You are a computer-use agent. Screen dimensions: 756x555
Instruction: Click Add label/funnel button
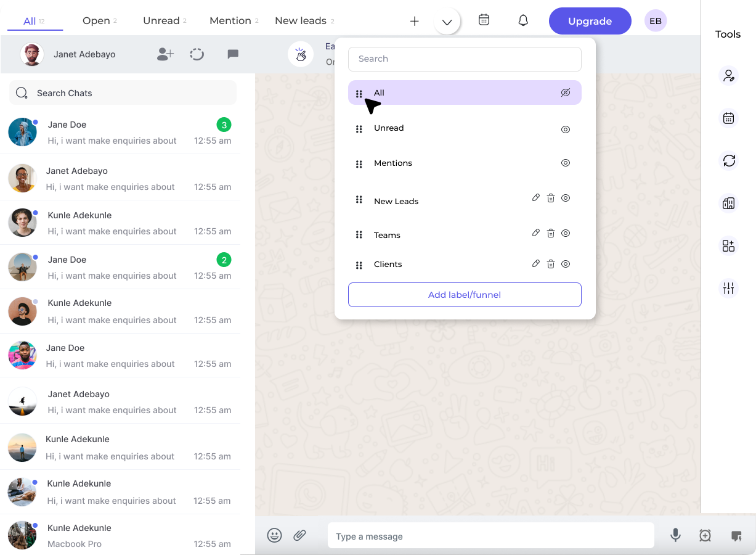(x=465, y=295)
